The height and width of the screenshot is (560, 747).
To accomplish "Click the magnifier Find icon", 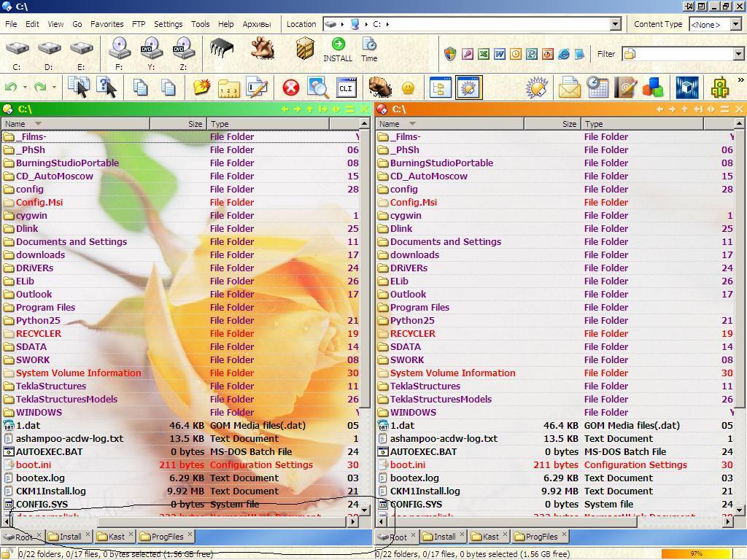I will (x=317, y=88).
